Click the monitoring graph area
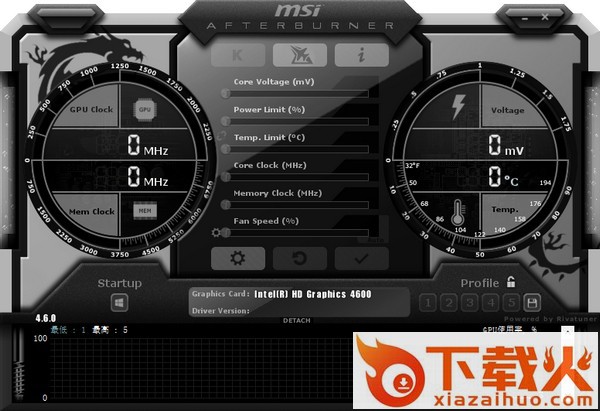Image resolution: width=600 pixels, height=411 pixels. 201,368
